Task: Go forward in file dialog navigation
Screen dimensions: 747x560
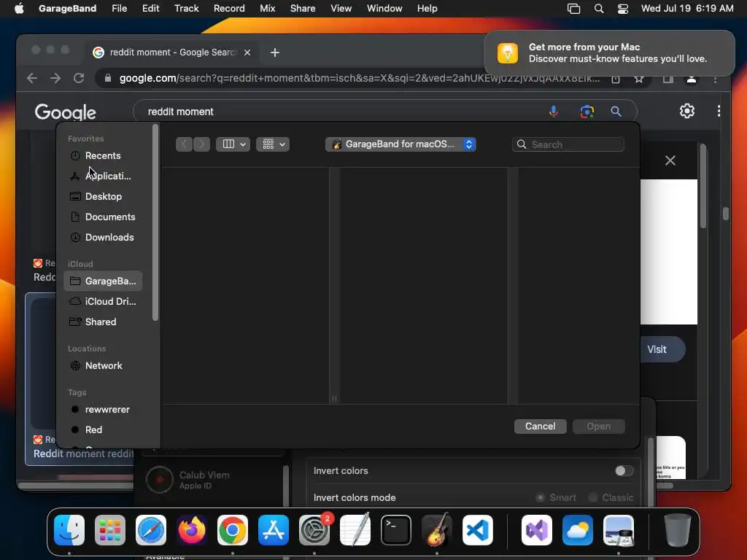Action: click(201, 144)
